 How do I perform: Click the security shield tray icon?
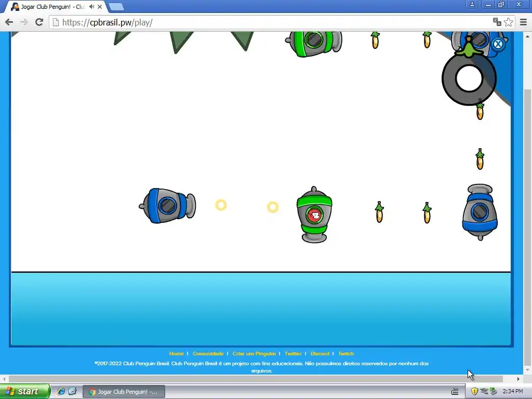coord(474,391)
